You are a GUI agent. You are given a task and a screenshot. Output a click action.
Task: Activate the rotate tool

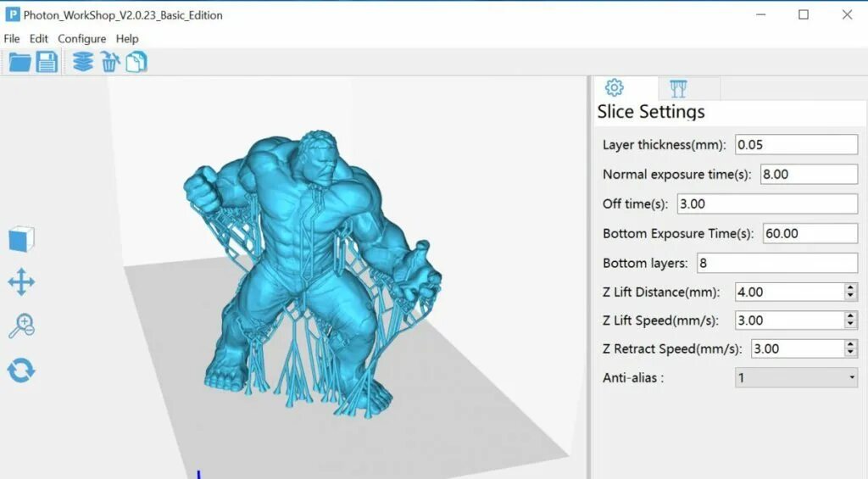point(21,370)
